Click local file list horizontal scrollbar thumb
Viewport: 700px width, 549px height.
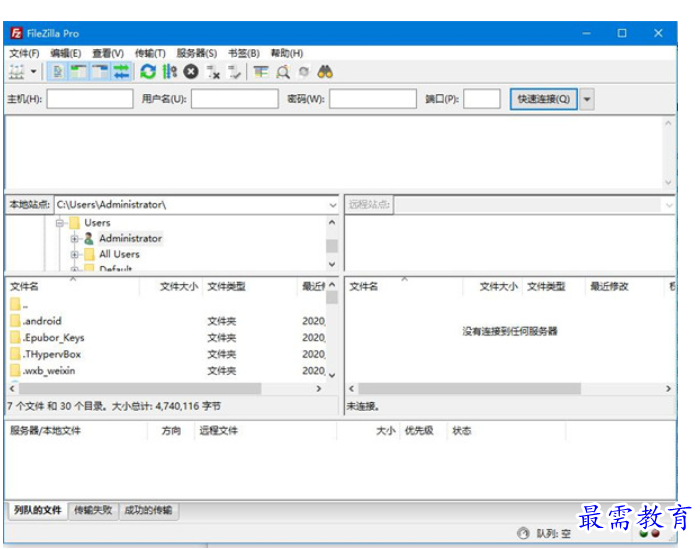(x=140, y=389)
